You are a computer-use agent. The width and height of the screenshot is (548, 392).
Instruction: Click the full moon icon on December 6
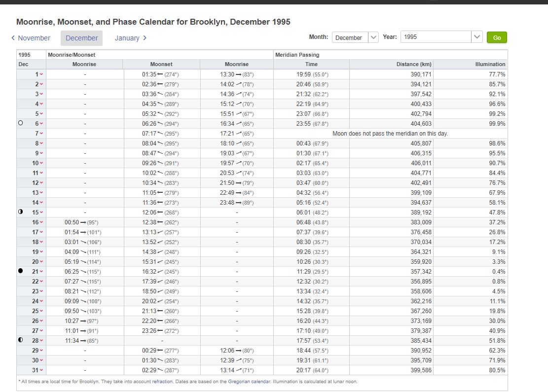[21, 123]
